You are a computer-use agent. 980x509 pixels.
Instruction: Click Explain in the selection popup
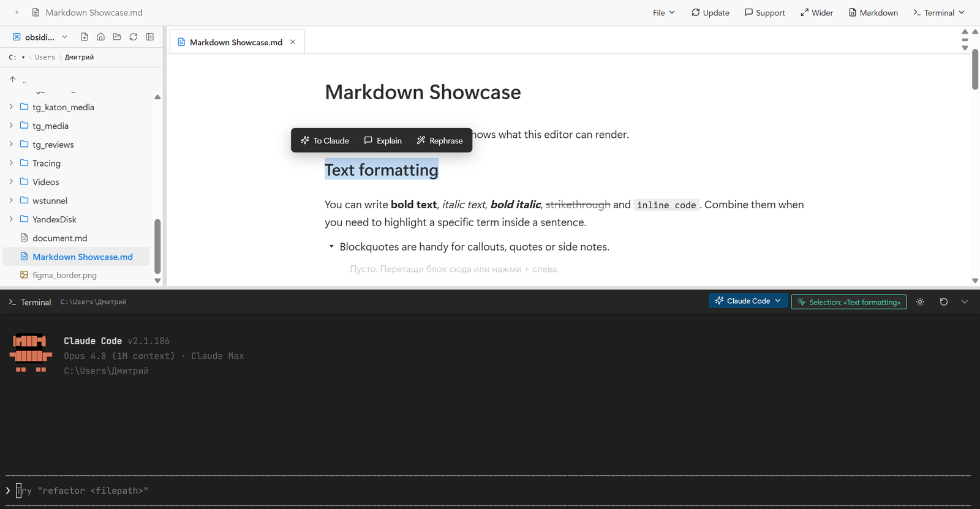pyautogui.click(x=383, y=140)
